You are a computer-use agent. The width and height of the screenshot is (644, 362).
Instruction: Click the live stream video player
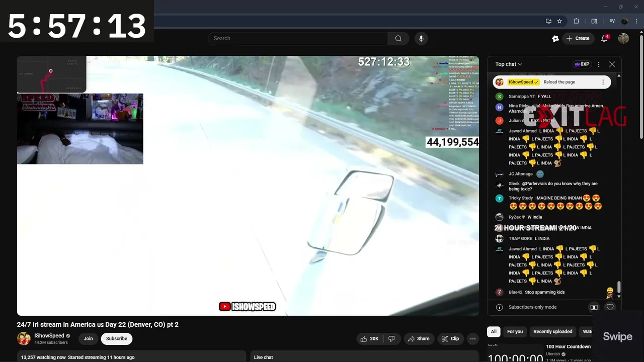click(x=248, y=186)
